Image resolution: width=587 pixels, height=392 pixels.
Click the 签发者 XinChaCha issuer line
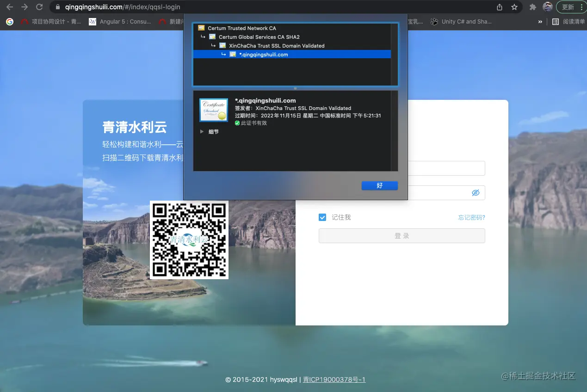293,108
